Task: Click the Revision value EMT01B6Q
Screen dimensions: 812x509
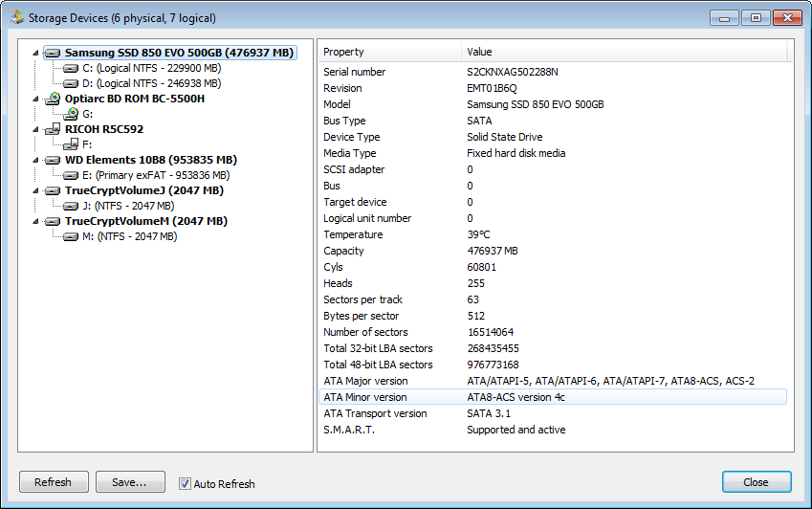Action: coord(492,88)
